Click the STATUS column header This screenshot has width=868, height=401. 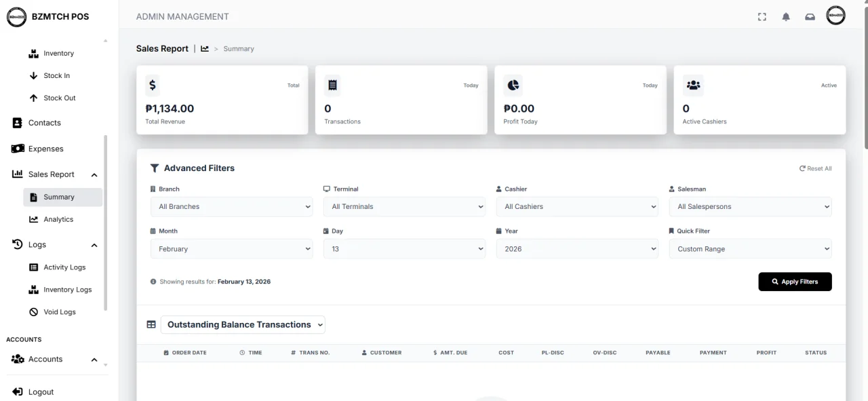[x=816, y=353]
